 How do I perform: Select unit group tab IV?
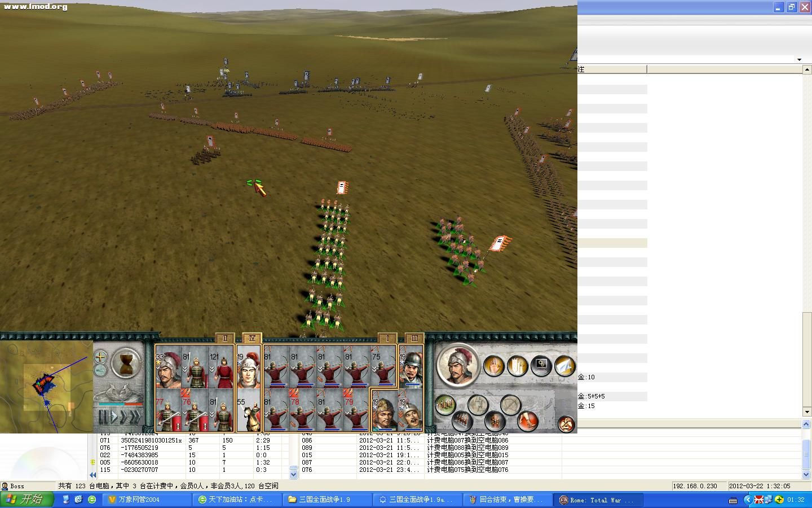click(252, 338)
